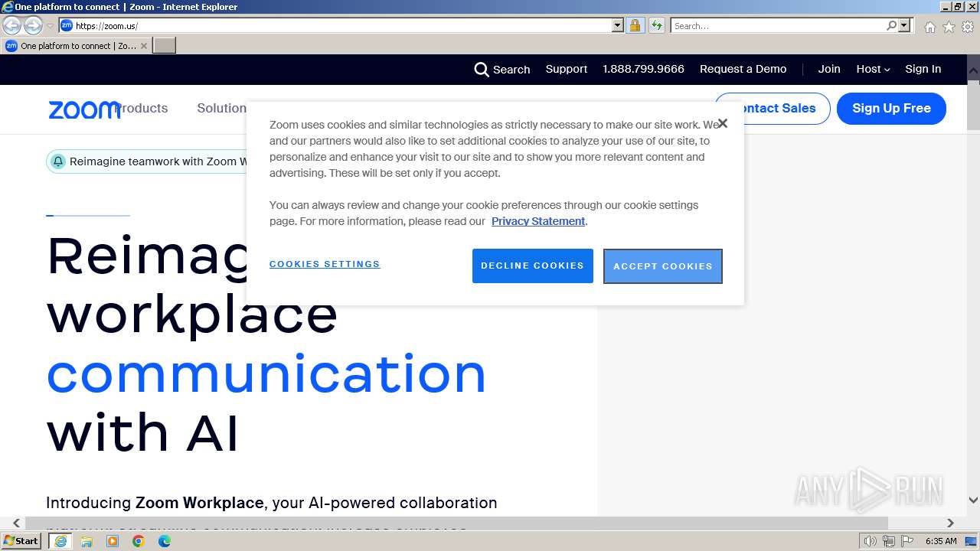Expand the Host dropdown menu
This screenshot has height=551, width=980.
tap(873, 69)
